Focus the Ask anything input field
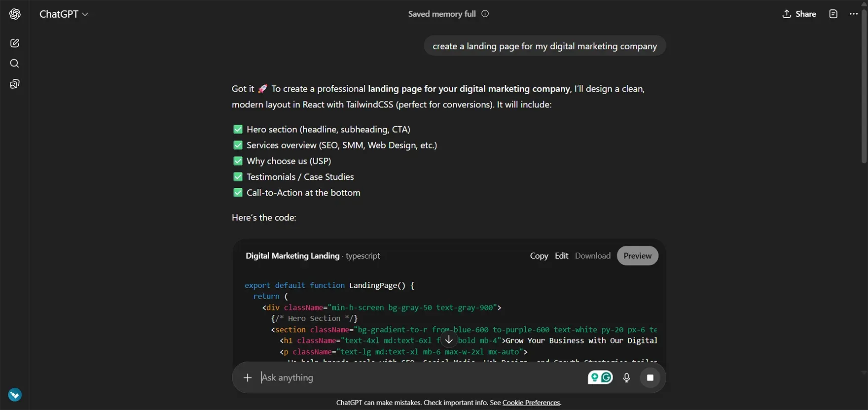This screenshot has height=410, width=868. (419, 377)
